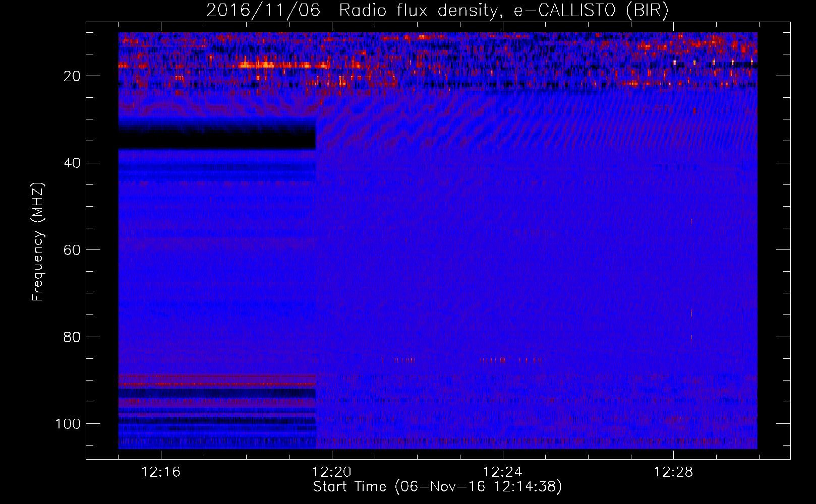Click the 12:28 time tick label
This screenshot has height=504, width=816.
coord(673,472)
